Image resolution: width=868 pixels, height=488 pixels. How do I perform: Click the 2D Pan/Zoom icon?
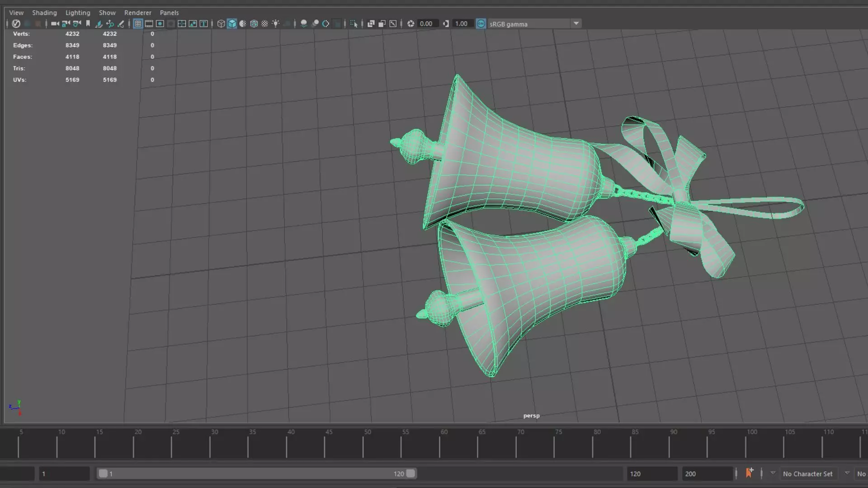pos(110,23)
